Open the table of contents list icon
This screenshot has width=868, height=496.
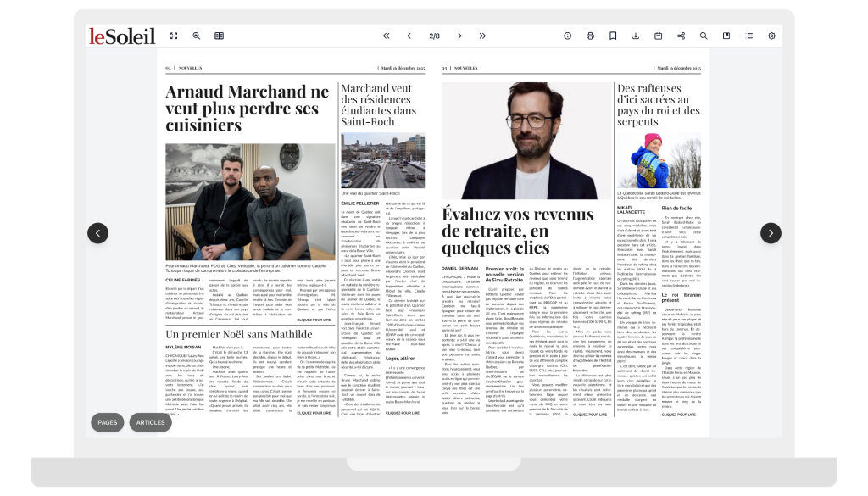point(749,36)
